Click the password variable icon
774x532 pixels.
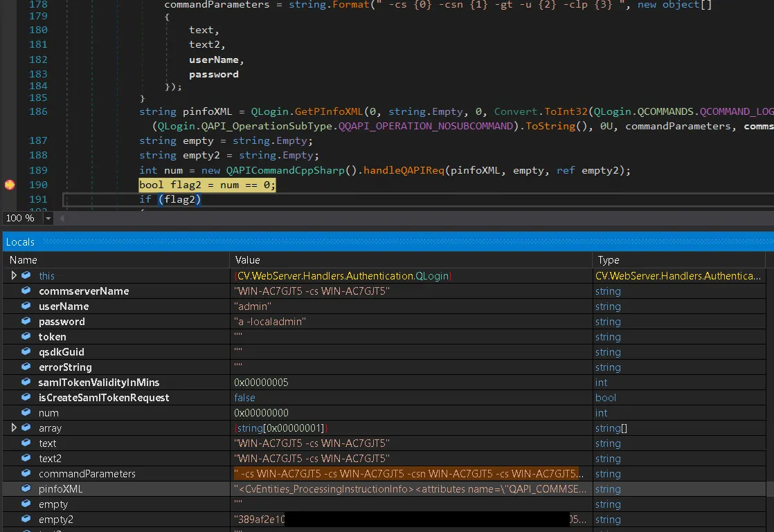pyautogui.click(x=26, y=322)
